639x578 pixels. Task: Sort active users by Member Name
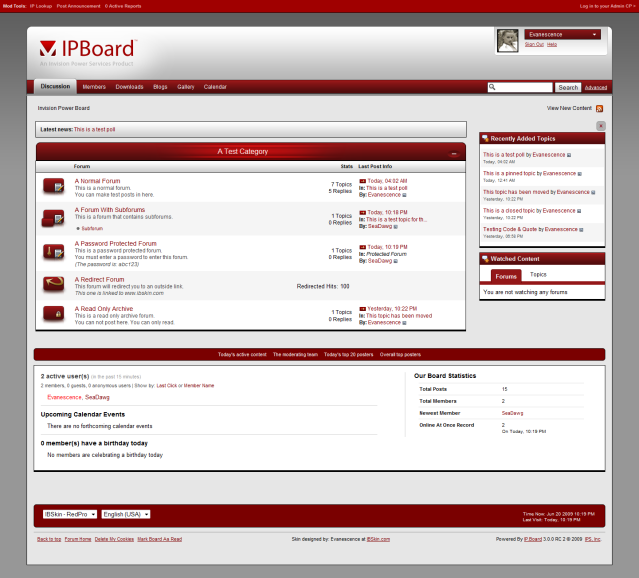click(x=199, y=386)
